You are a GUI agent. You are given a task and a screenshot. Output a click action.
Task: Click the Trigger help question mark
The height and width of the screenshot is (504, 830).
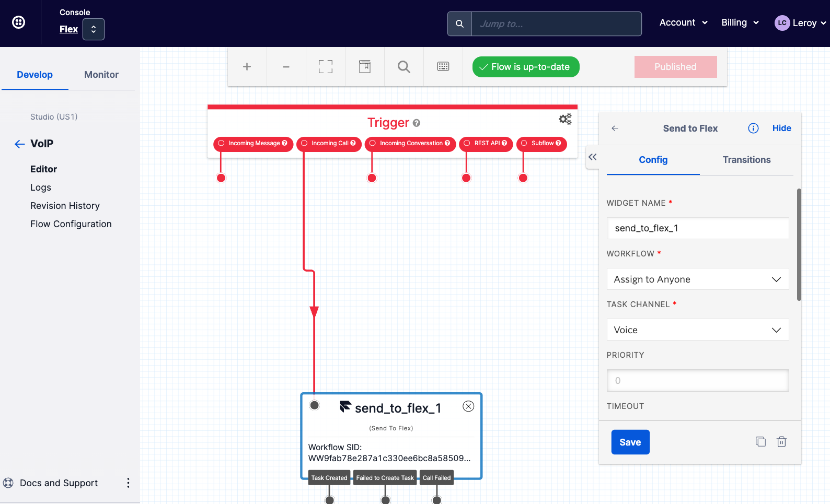tap(417, 123)
